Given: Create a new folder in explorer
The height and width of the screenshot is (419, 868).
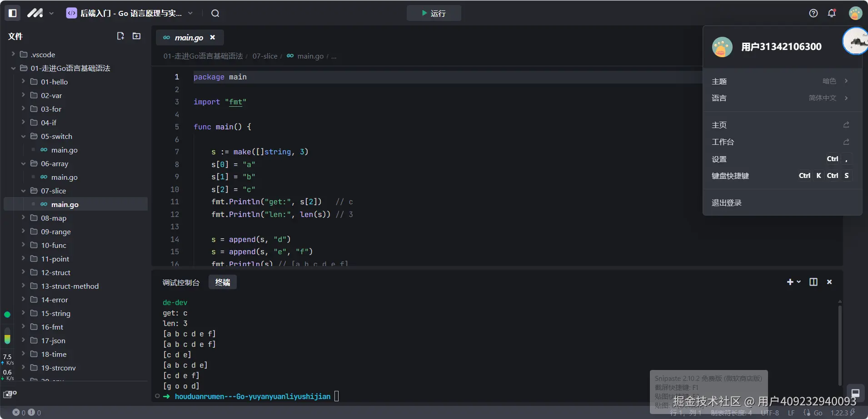Looking at the screenshot, I should [x=136, y=36].
